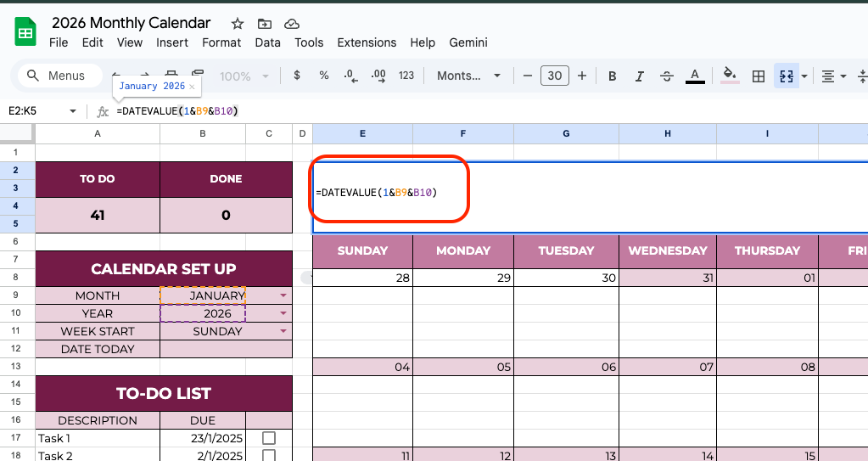
Task: Click the date cell showing 31
Action: pos(668,278)
